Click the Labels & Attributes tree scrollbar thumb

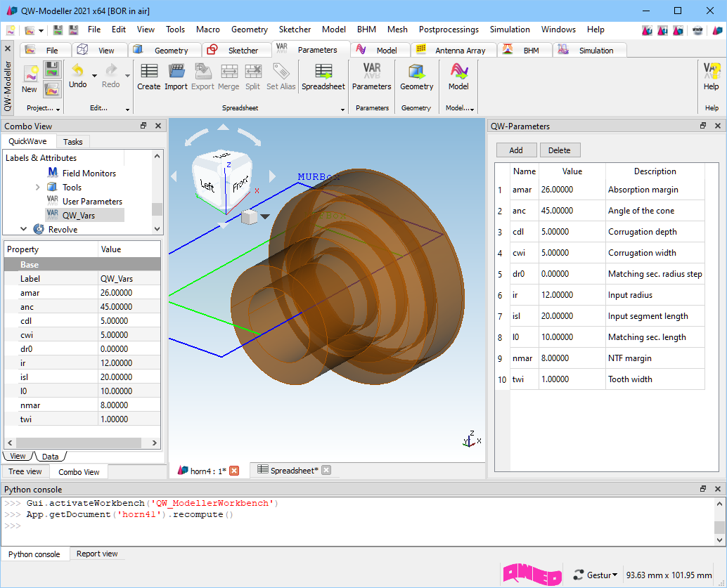coord(157,209)
